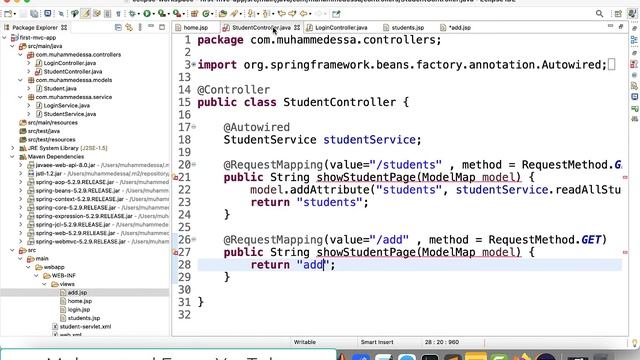The width and height of the screenshot is (640, 360).
Task: Minimize the editor area
Action: pos(610,26)
